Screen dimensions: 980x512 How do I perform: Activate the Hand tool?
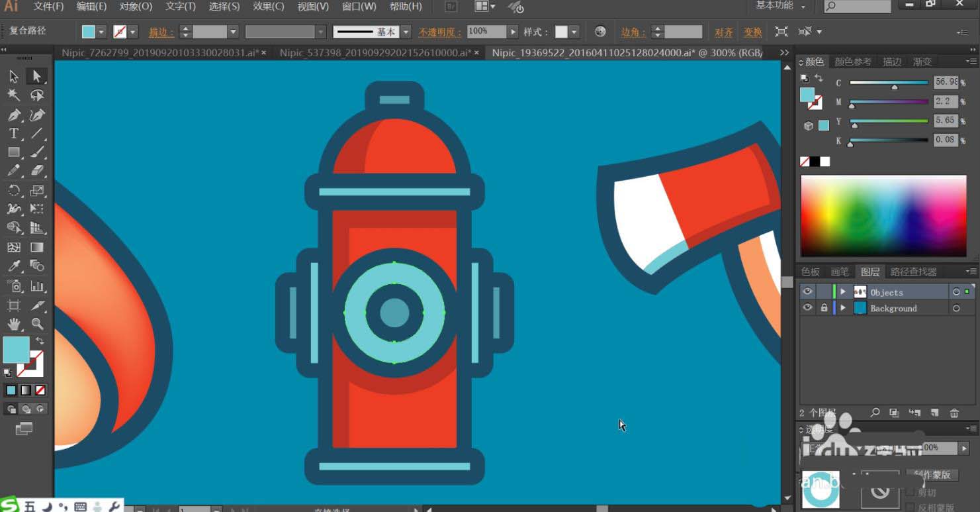pos(14,324)
